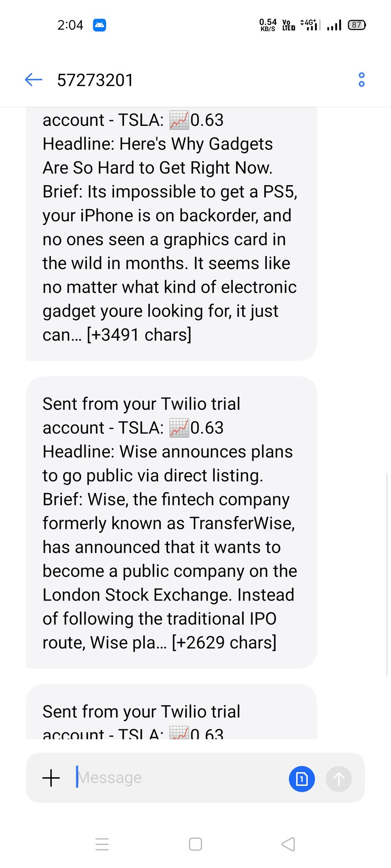Tap the [+2629 chars] truncation text
The height and width of the screenshot is (868, 391).
point(224,643)
